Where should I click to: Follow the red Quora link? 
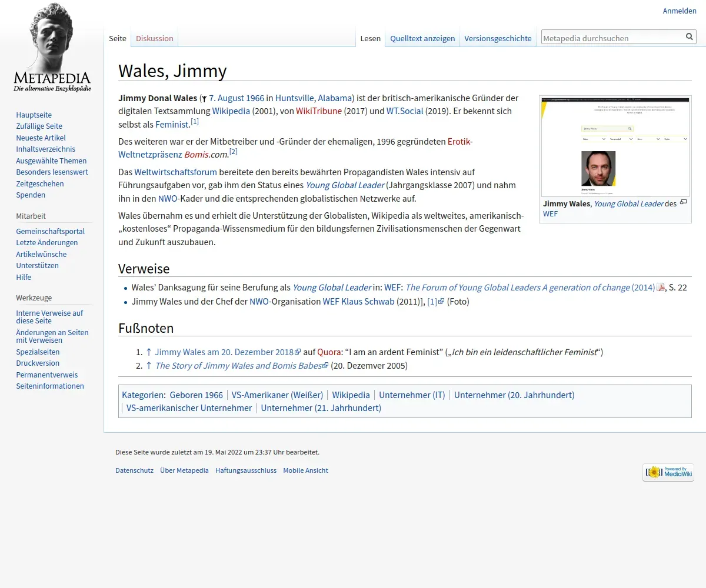329,352
